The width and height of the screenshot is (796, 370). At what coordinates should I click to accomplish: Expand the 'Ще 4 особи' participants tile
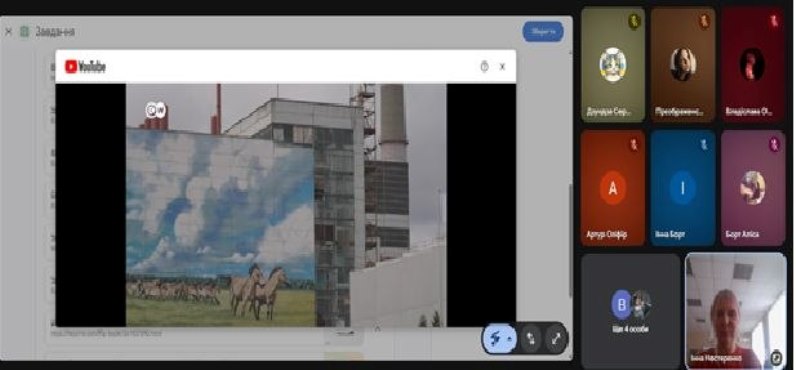pyautogui.click(x=631, y=311)
